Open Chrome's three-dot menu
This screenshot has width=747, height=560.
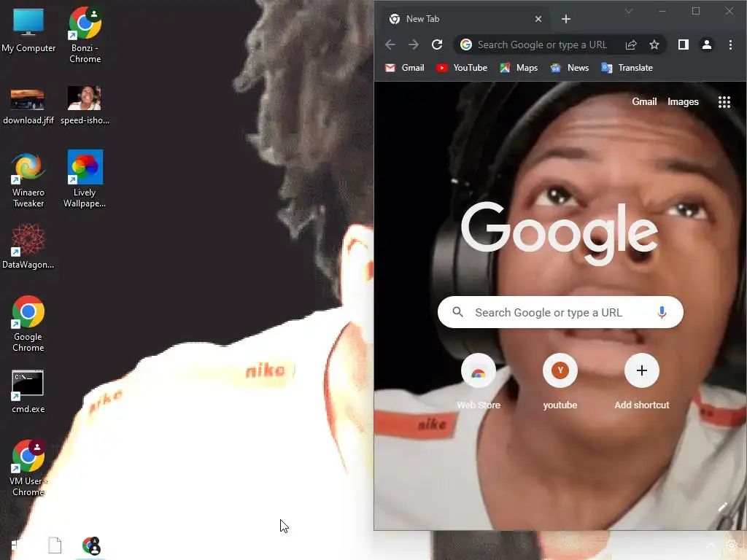(x=730, y=44)
